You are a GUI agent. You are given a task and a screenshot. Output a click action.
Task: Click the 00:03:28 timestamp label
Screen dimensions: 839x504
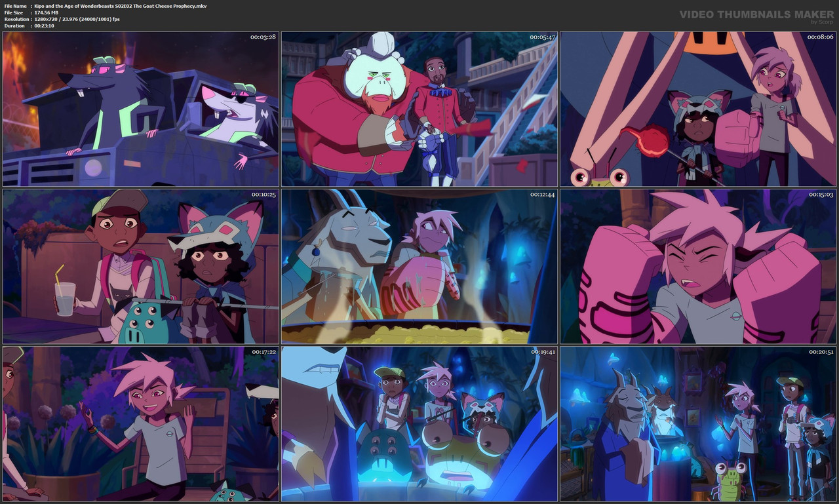pyautogui.click(x=263, y=37)
